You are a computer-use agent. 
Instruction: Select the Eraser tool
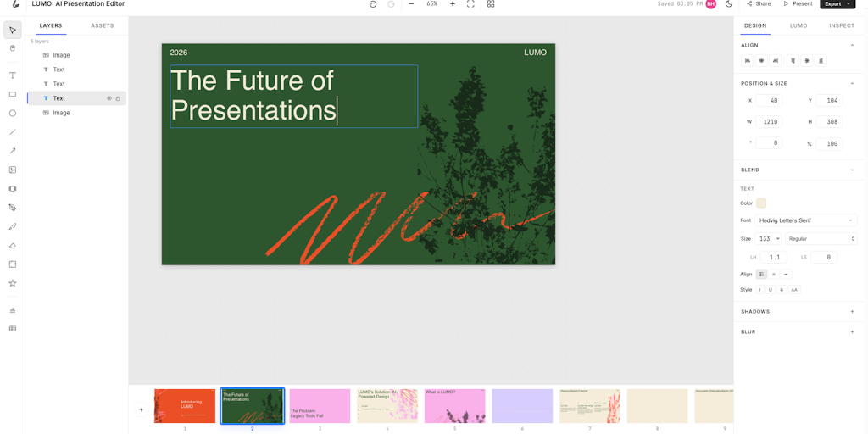[13, 245]
